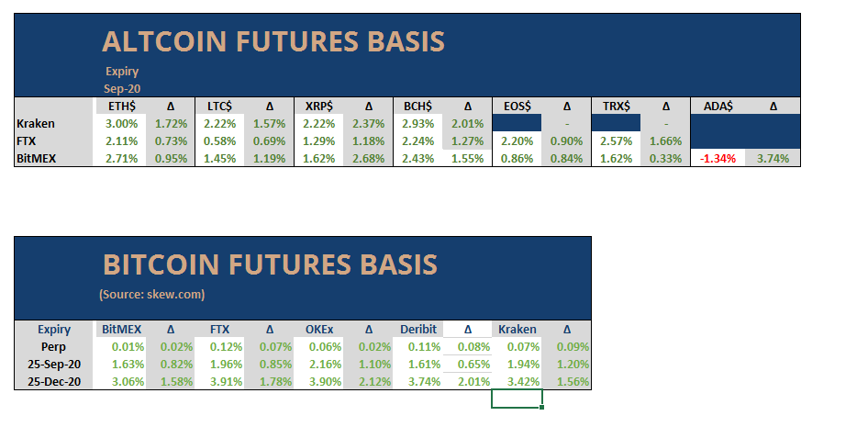
Task: Select the 25-Sep-20 expiry row label
Action: [x=54, y=364]
